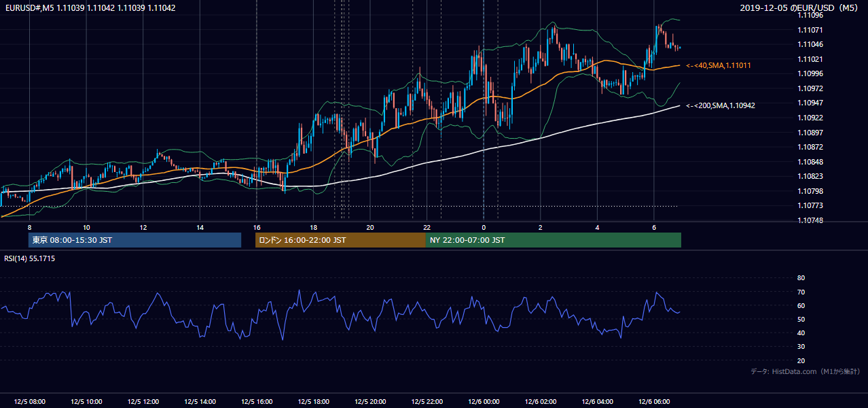Screen dimensions: 868x408
Task: Click the bottom time label 12/5 12:00
Action: [143, 402]
